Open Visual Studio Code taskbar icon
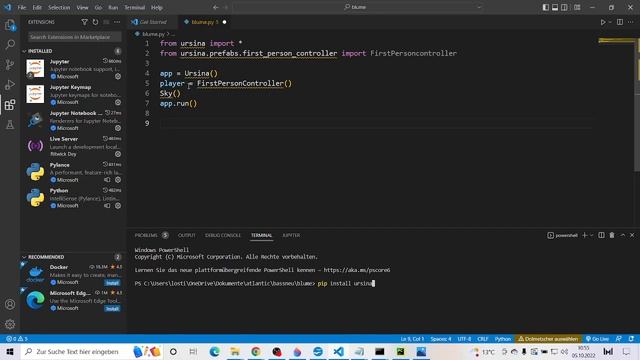This screenshot has height=360, width=640. [x=338, y=351]
